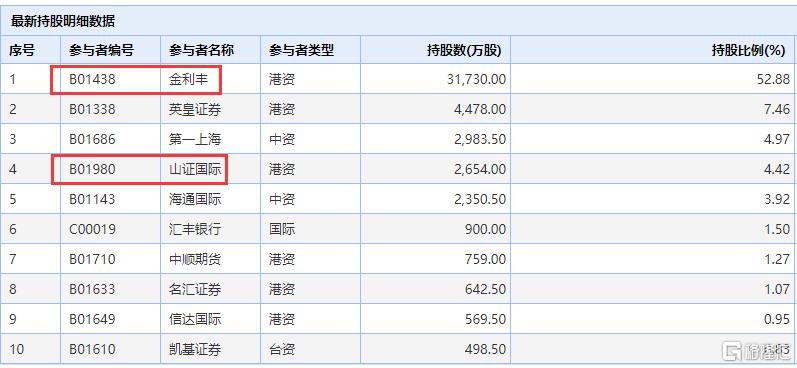This screenshot has width=797, height=368.
Task: Click the 中资 type in 第一上海 row
Action: click(x=282, y=139)
